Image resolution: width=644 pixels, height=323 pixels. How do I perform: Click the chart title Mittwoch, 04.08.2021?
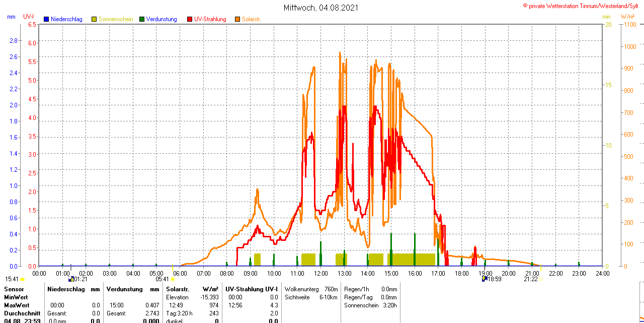(321, 8)
